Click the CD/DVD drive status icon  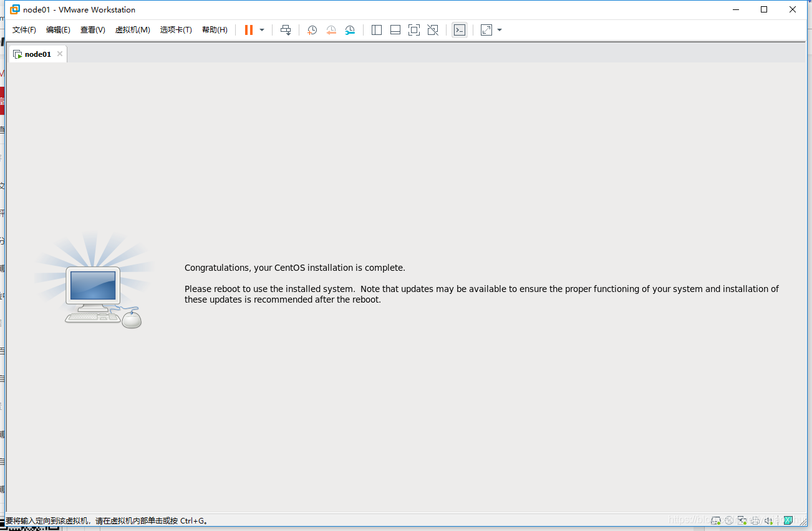point(728,520)
